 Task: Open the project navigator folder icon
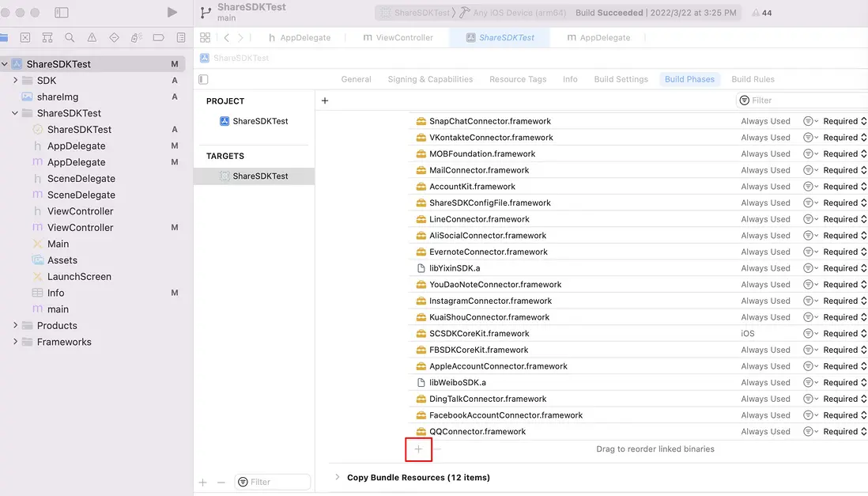click(x=4, y=38)
